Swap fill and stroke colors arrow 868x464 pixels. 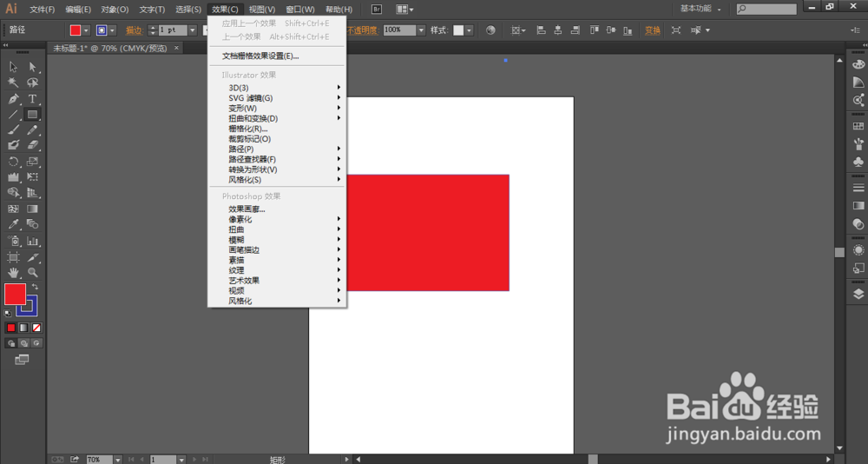35,287
